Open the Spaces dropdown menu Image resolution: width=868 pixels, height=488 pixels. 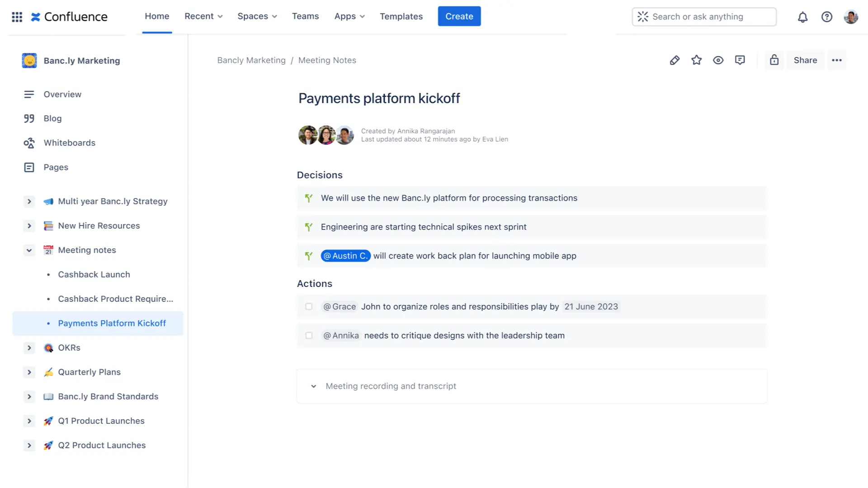pos(257,16)
